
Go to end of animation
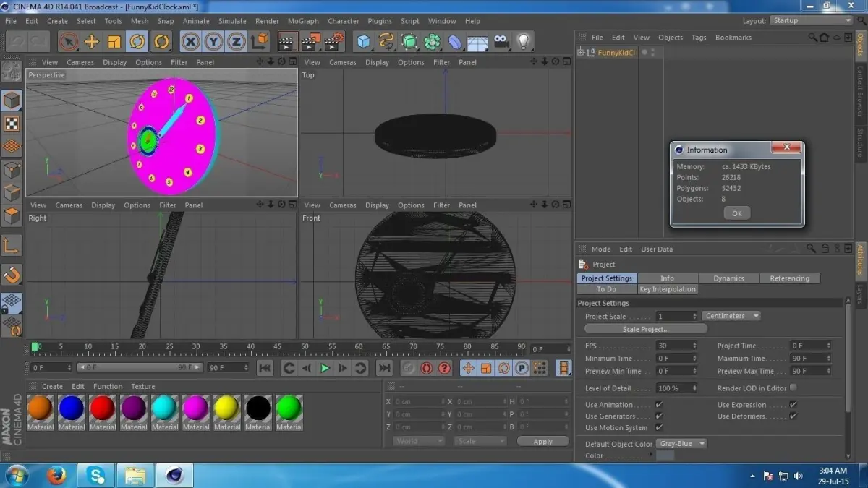click(384, 368)
